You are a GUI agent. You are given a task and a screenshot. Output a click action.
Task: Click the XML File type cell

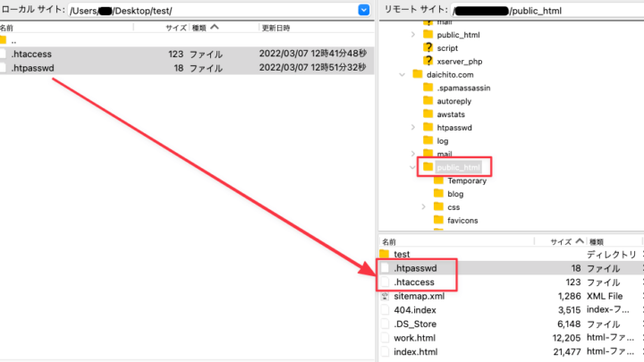click(605, 296)
